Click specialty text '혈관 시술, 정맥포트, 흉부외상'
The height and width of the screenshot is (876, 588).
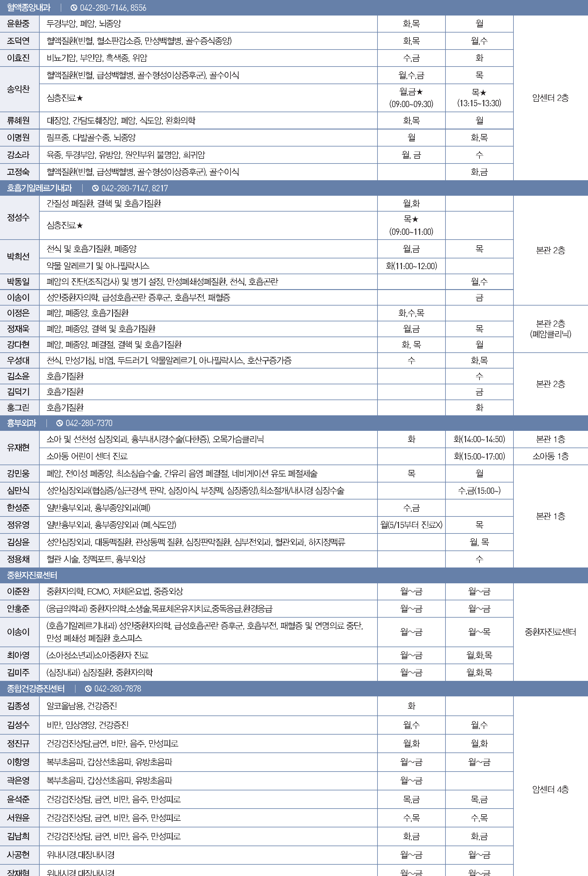96,559
